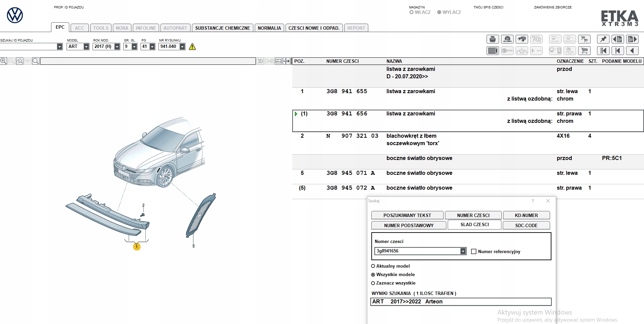Go to the next page with document-arrow-right icon
This screenshot has width=644, height=324.
tap(632, 39)
